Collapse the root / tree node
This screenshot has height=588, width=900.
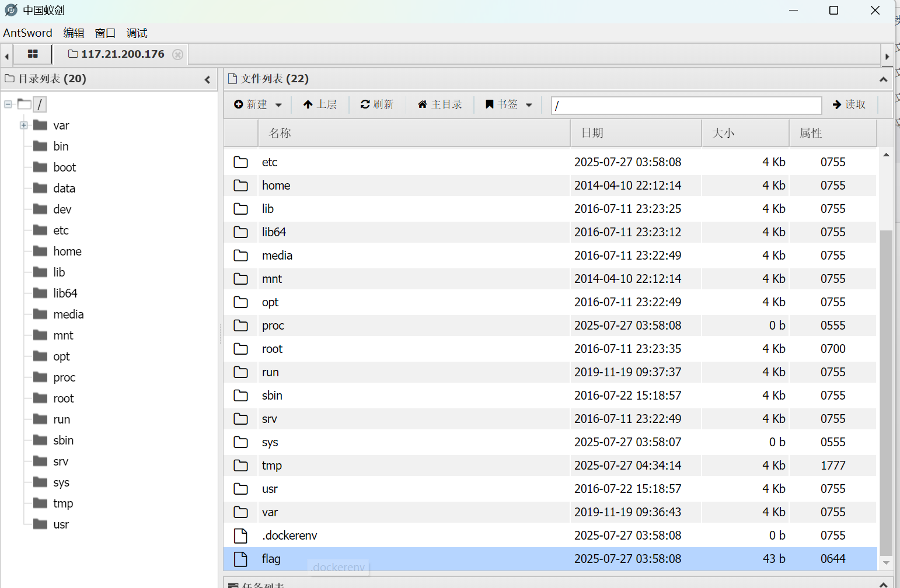[x=8, y=104]
